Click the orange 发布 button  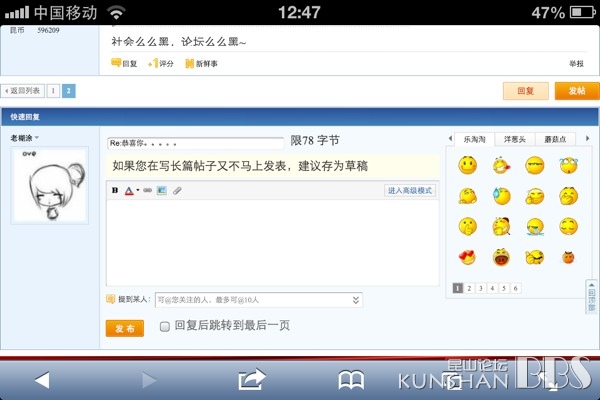[125, 328]
